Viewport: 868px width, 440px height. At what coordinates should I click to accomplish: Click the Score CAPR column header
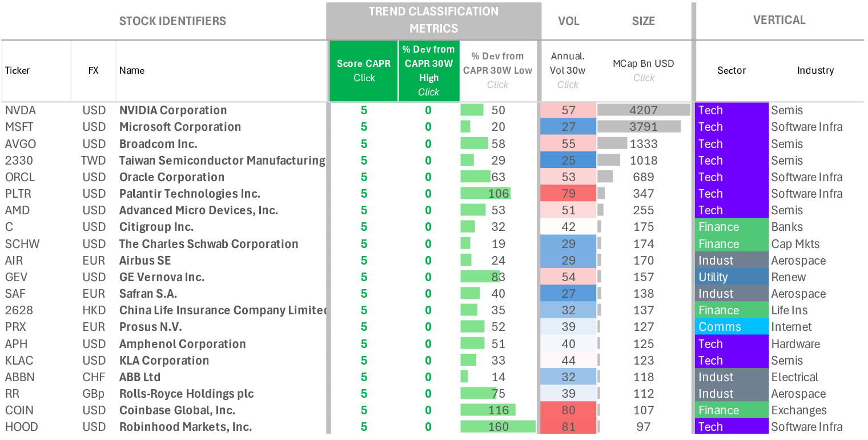pyautogui.click(x=364, y=71)
